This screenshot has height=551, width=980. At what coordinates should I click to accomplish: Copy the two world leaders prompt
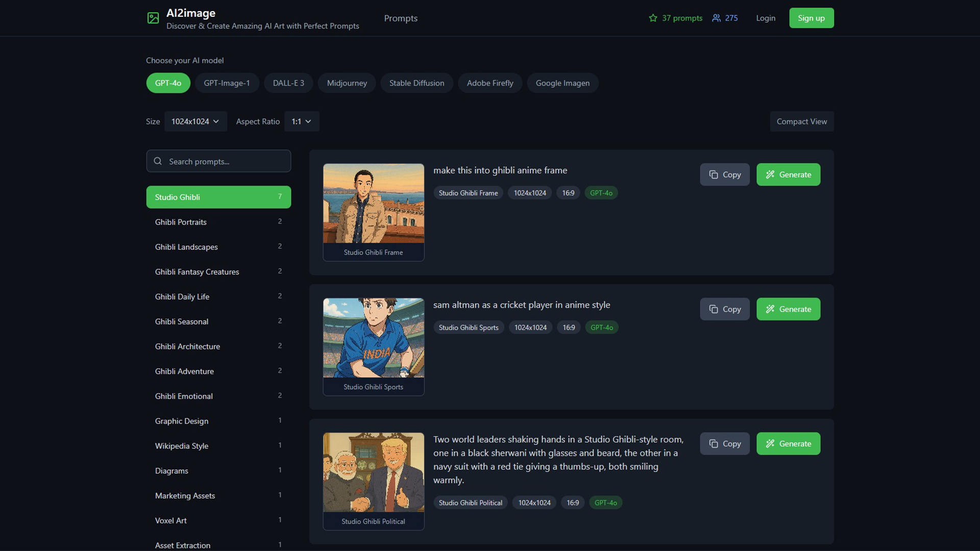click(x=724, y=444)
